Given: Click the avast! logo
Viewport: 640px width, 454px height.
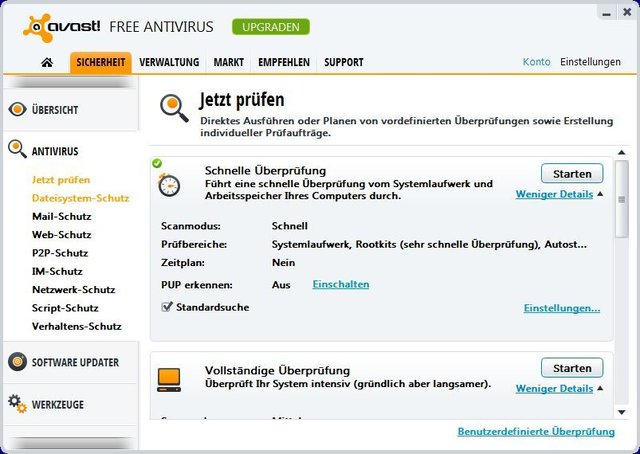Looking at the screenshot, I should (x=61, y=28).
